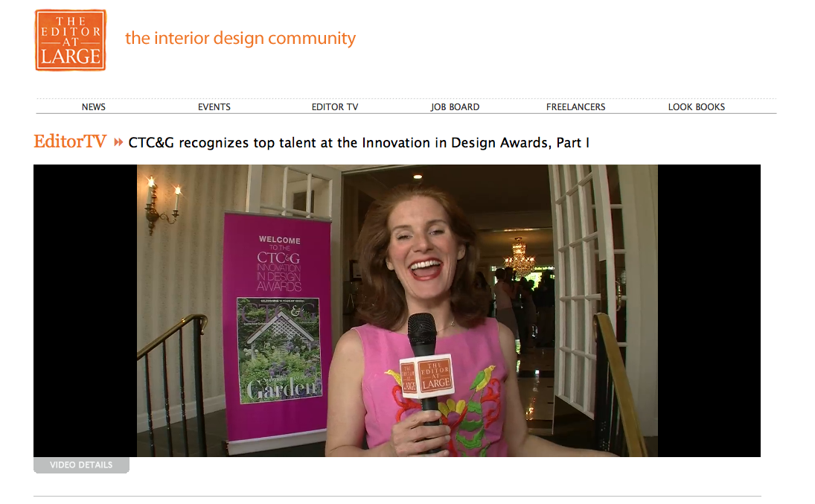The width and height of the screenshot is (815, 504).
Task: Go to the EVENTS section
Action: point(214,107)
